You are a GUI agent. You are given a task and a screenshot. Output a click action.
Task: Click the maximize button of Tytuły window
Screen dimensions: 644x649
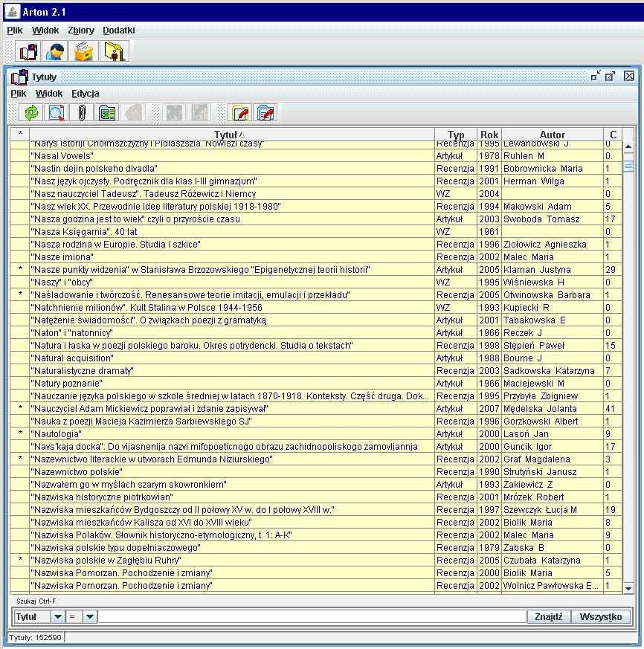point(610,76)
